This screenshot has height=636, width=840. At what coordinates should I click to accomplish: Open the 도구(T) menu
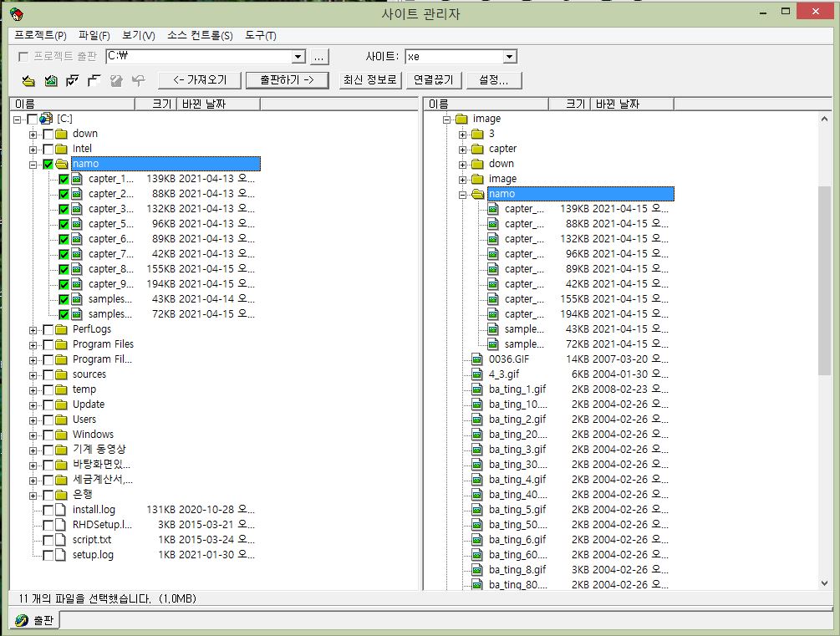[x=261, y=35]
